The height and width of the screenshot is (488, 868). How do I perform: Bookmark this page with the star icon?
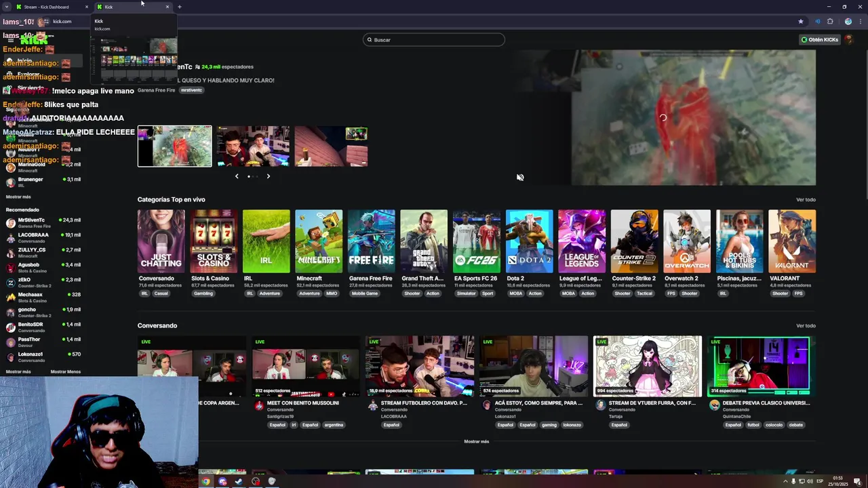point(801,22)
